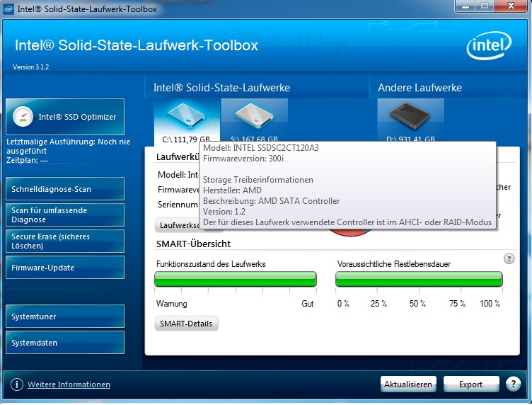Open the Systemdaten section
532x405 pixels.
[65, 342]
